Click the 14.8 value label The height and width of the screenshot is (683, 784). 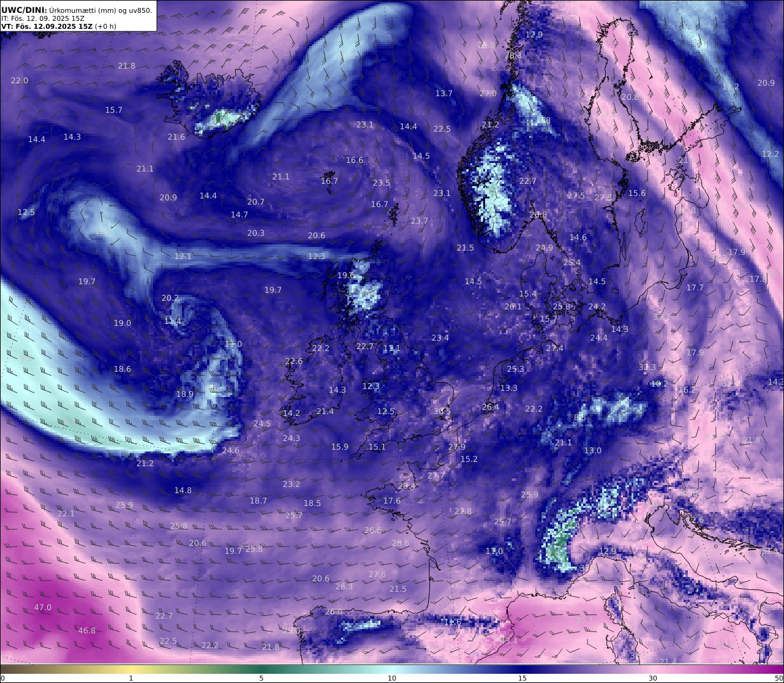[x=183, y=491]
